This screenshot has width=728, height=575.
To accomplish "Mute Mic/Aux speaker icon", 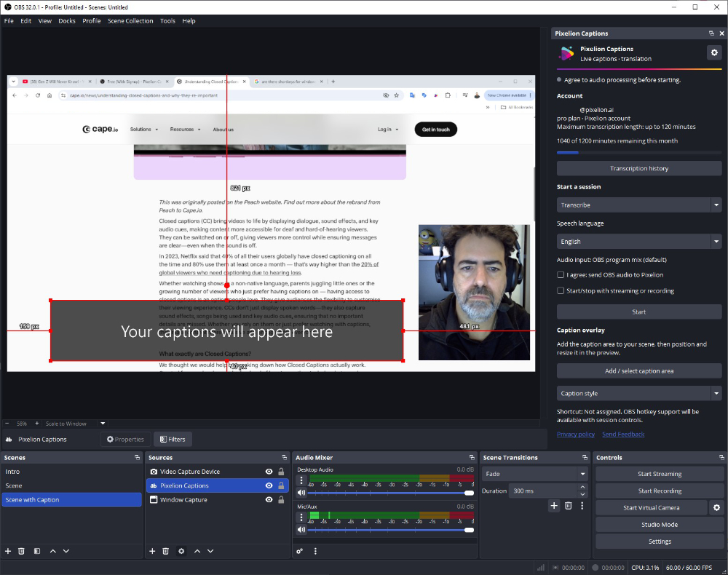I will (x=301, y=530).
